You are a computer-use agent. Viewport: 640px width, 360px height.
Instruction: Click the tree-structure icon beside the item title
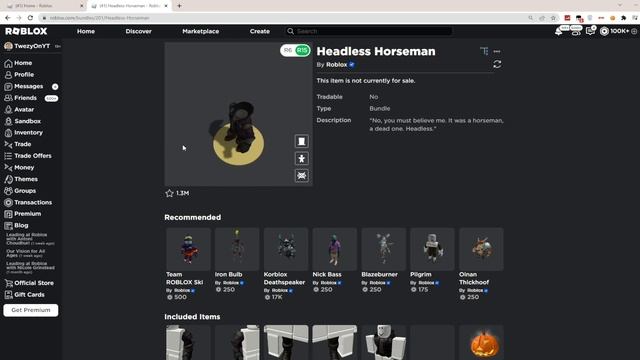point(484,51)
